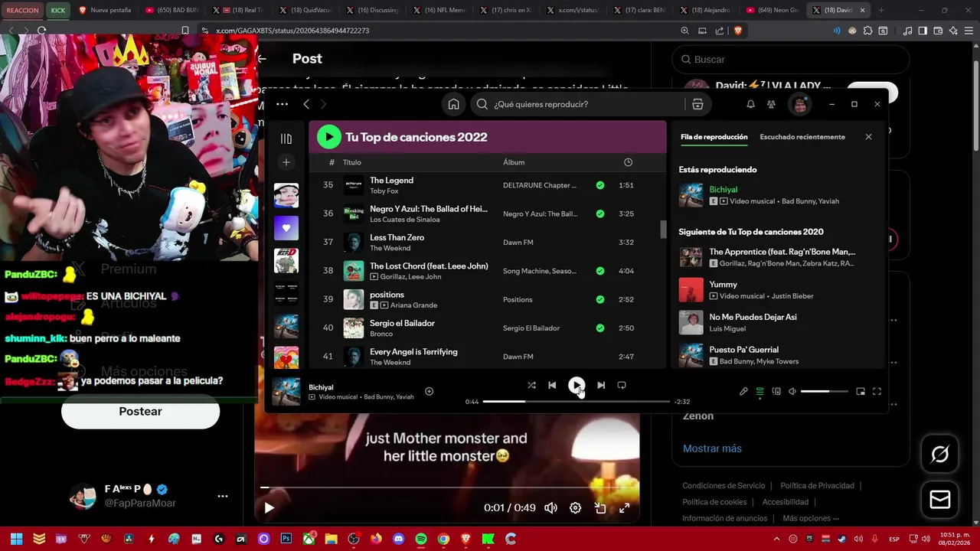This screenshot has width=980, height=551.
Task: Close the Spotify queue panel
Action: click(x=868, y=137)
